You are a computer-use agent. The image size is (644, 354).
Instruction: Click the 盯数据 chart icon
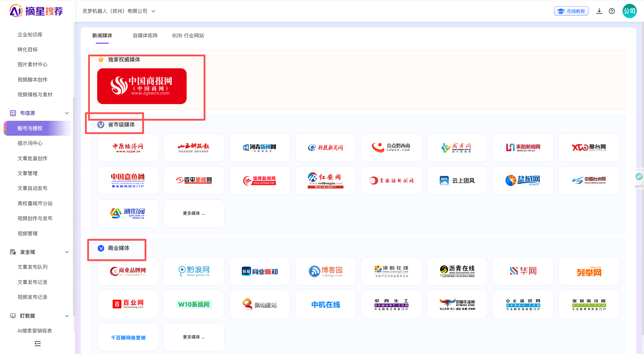coord(13,316)
